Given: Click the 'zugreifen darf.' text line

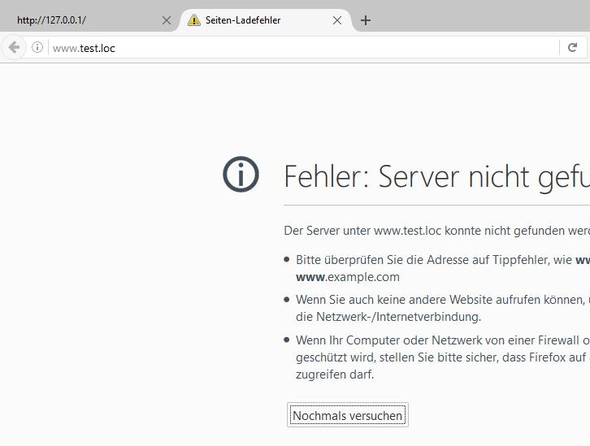Looking at the screenshot, I should tap(335, 374).
